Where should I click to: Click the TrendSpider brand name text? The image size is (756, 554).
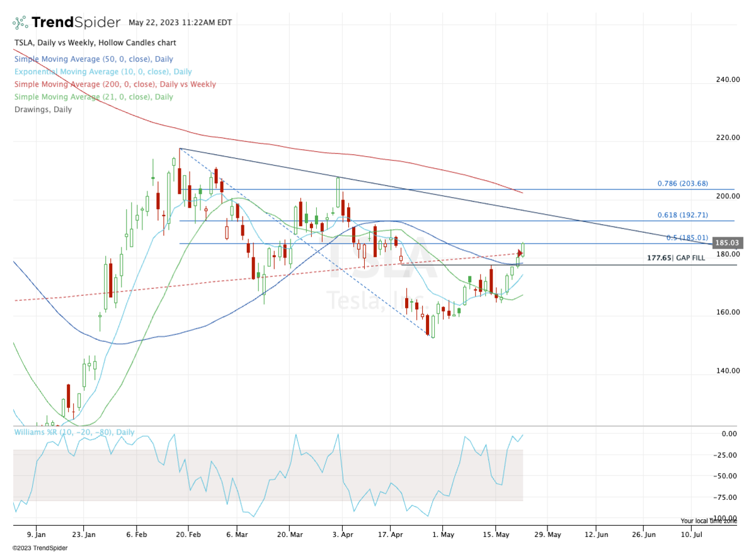(x=76, y=23)
